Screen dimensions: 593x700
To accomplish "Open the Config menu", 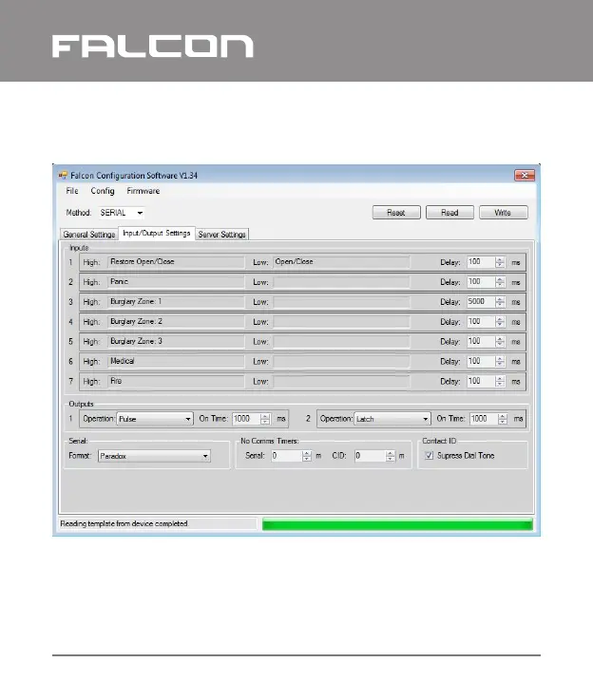I will point(103,191).
